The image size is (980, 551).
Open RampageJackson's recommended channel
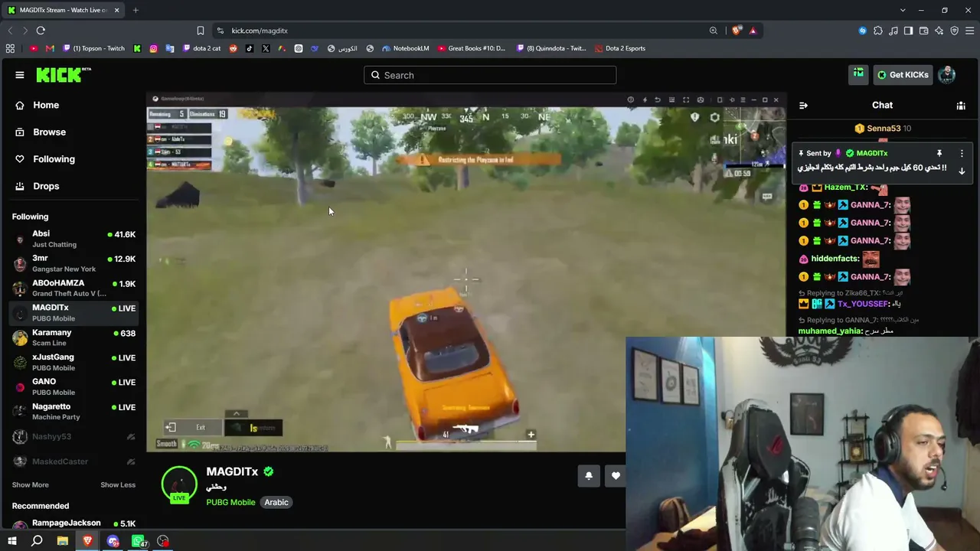73,524
